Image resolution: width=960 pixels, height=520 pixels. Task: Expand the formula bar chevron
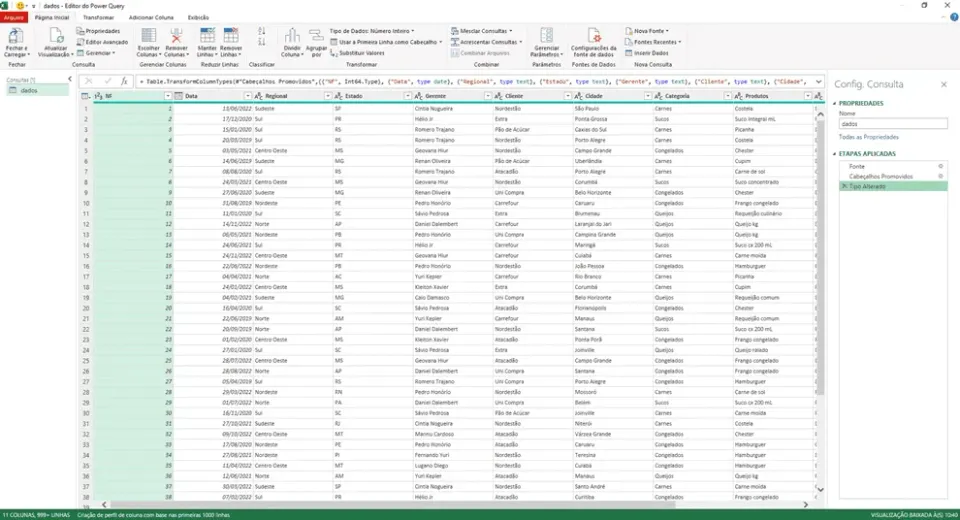[x=819, y=81]
